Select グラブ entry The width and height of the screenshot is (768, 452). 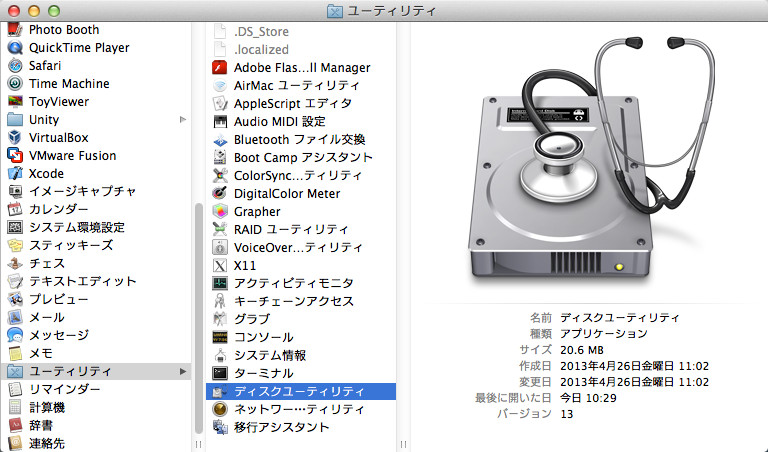[301, 319]
